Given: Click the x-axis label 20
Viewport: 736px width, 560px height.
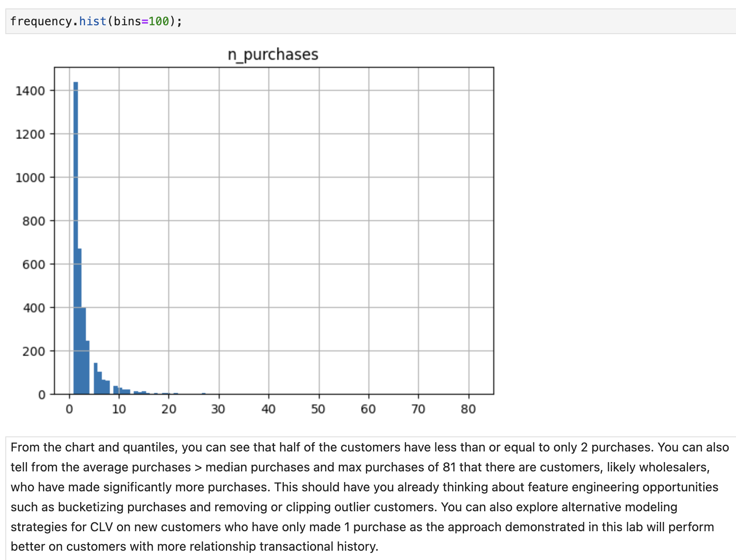Looking at the screenshot, I should click(169, 409).
